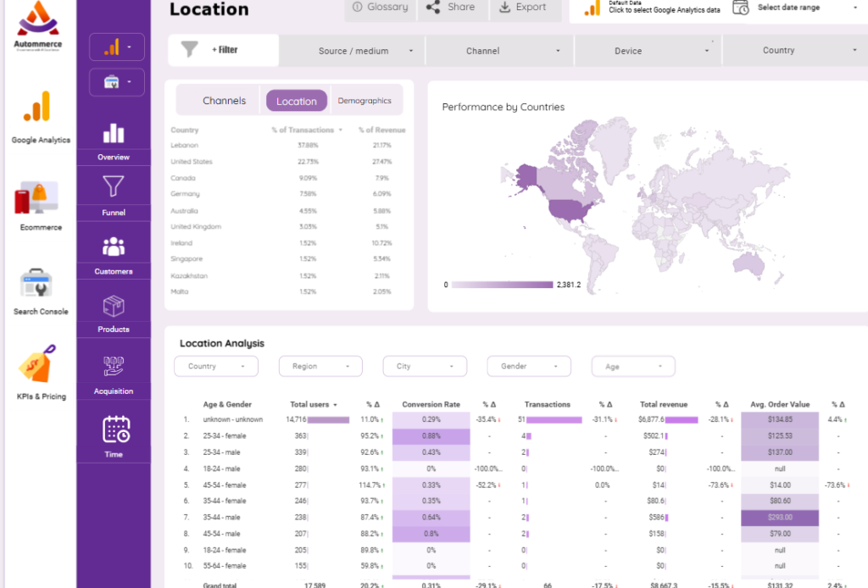This screenshot has height=588, width=868.
Task: Select the United States table row
Action: 288,162
